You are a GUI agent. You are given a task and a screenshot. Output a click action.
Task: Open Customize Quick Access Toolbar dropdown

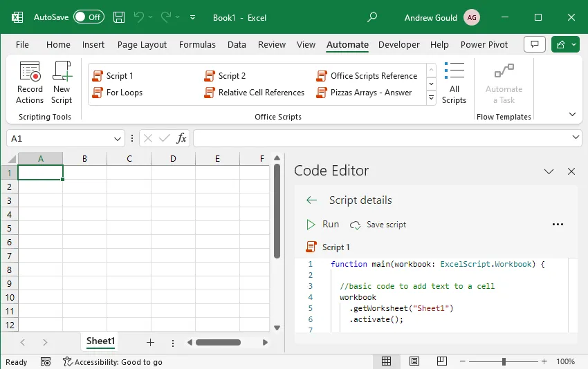tap(192, 17)
